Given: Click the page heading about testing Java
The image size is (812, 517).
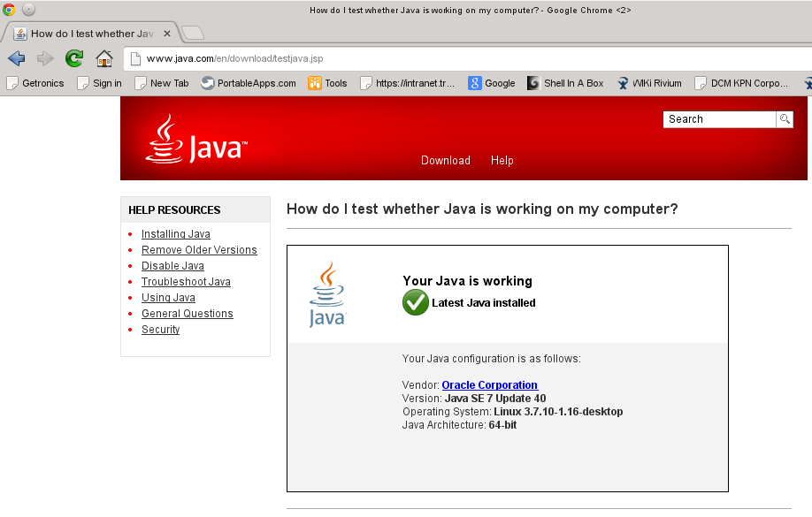Looking at the screenshot, I should (x=482, y=209).
